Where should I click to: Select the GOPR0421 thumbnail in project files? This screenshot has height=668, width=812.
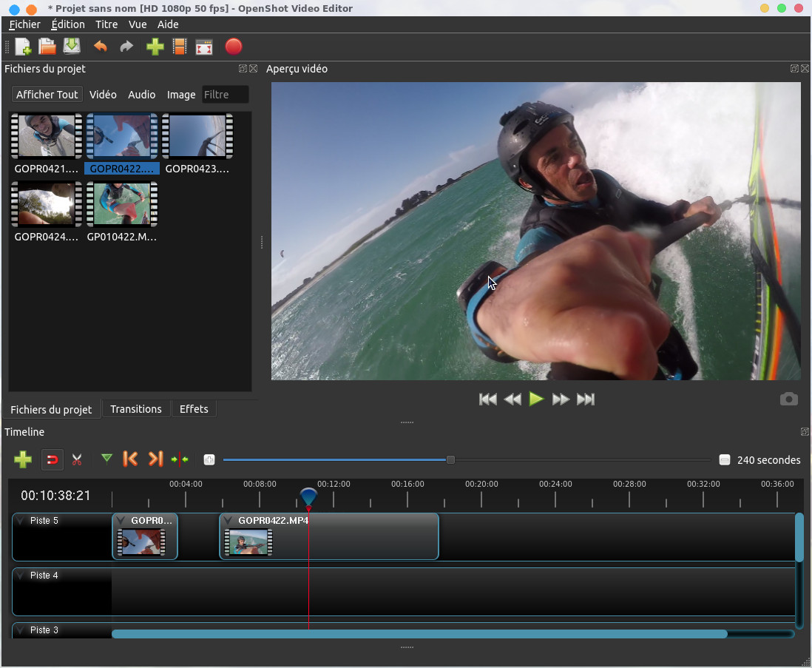coord(46,137)
